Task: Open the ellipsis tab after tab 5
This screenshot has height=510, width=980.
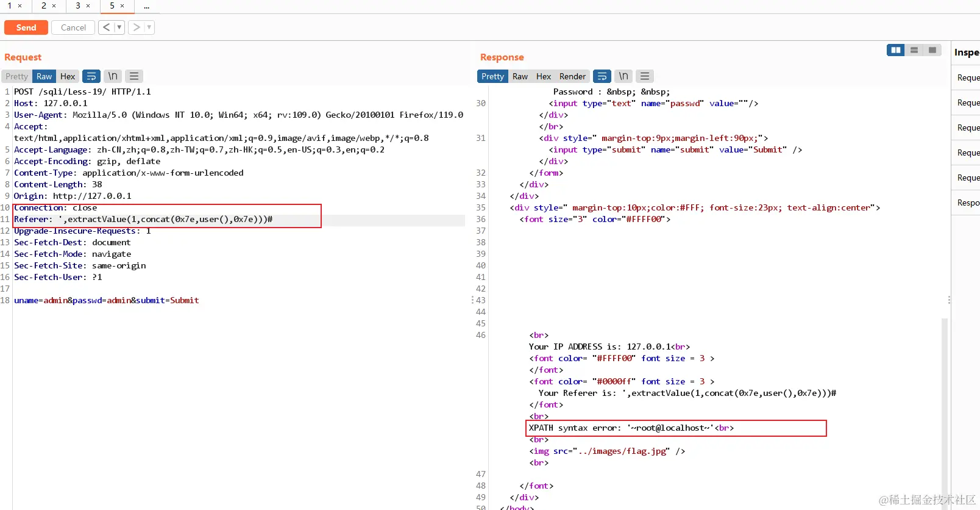Action: coord(147,6)
